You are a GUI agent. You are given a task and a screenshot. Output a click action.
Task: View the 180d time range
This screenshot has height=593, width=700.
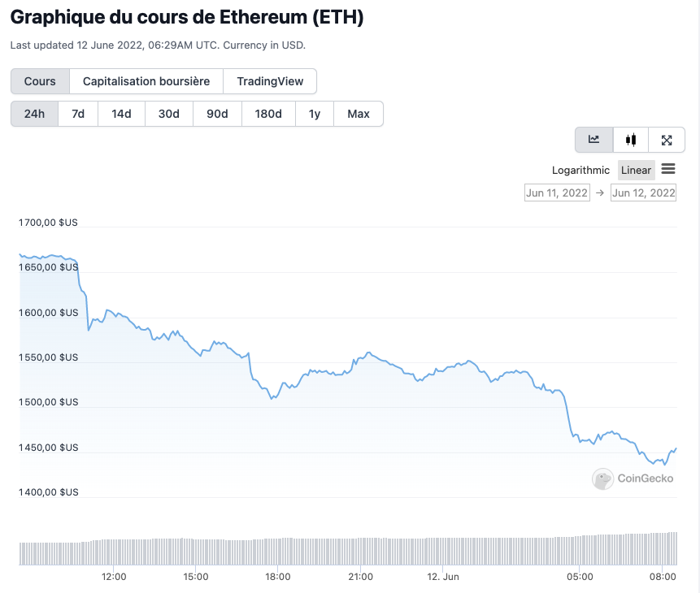[x=268, y=114]
